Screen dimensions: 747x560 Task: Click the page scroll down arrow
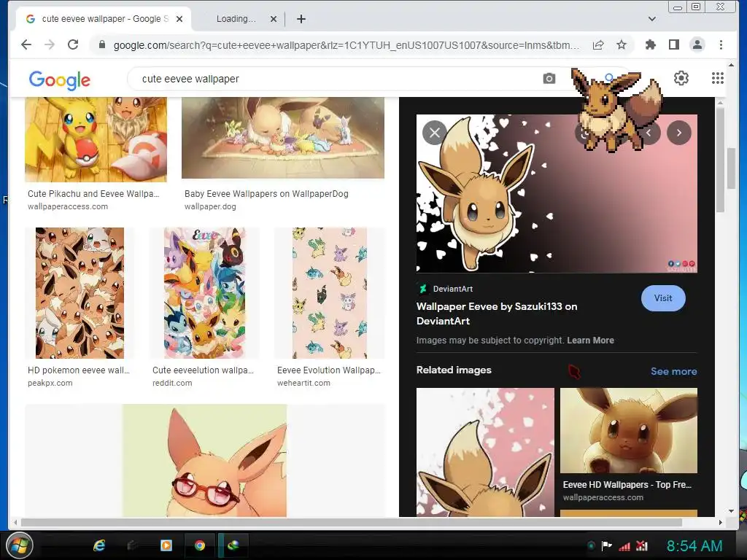[731, 511]
